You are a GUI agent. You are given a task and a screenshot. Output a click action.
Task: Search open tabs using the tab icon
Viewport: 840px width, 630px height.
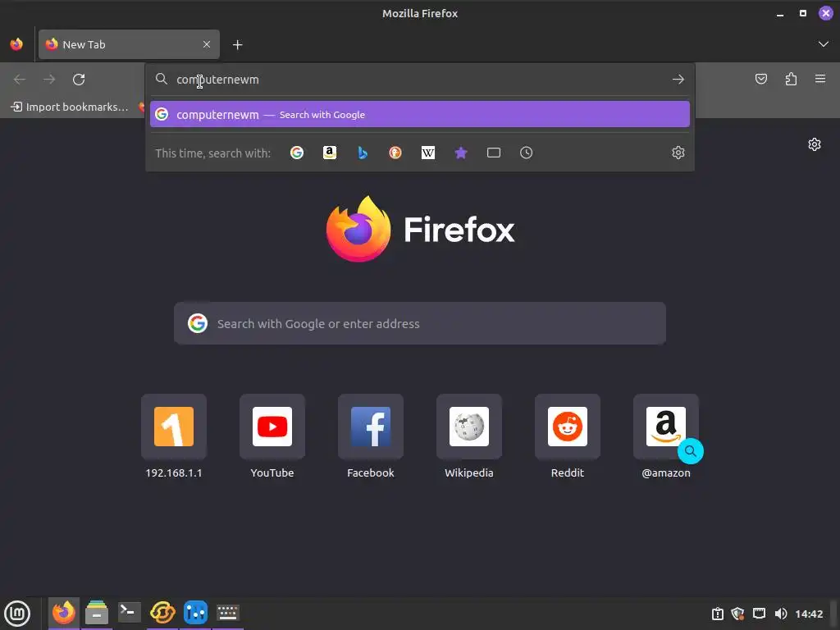493,153
